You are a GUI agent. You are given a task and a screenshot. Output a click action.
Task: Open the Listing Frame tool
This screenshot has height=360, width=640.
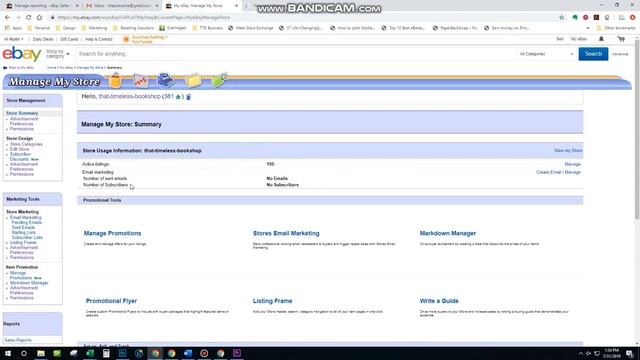[x=272, y=301]
